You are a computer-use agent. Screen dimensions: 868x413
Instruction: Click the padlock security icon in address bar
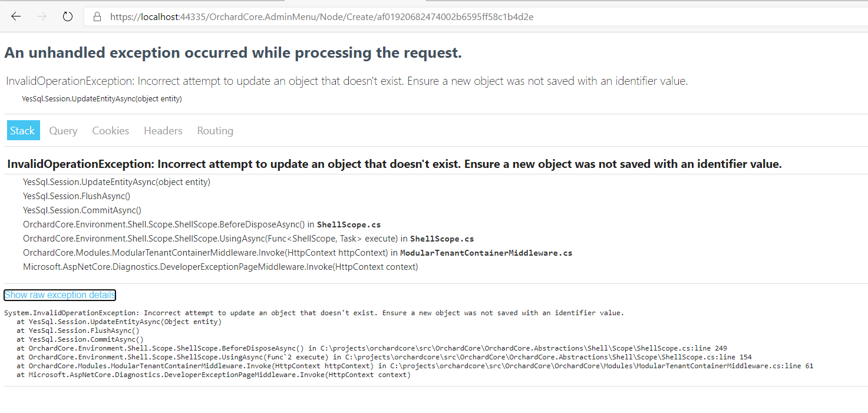96,16
